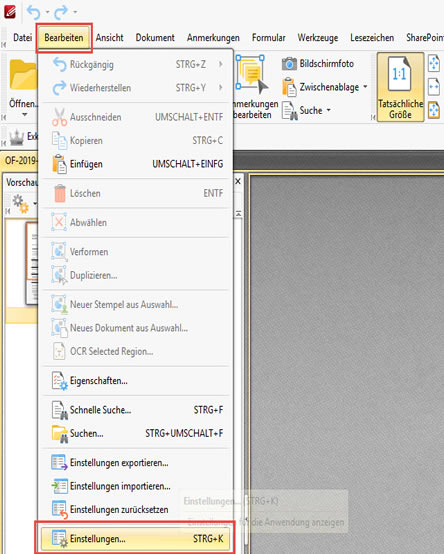This screenshot has width=444, height=554.
Task: Switch to the OF-2019 document tab
Action: (x=20, y=161)
